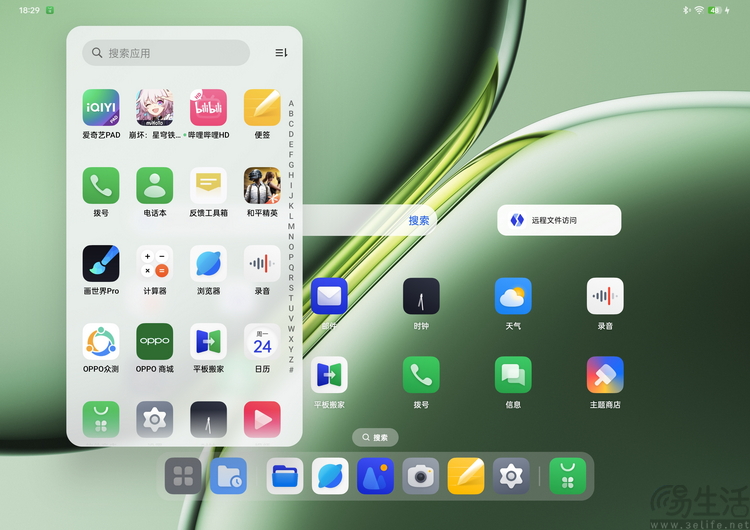
Task: Open the iQIYI PAD app in drawer
Action: pyautogui.click(x=101, y=107)
